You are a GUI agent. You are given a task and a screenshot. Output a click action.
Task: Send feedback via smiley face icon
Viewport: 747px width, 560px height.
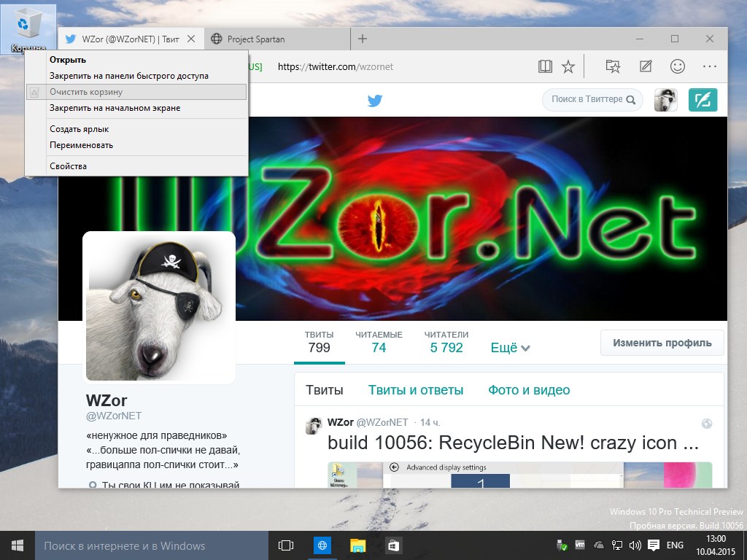(678, 66)
